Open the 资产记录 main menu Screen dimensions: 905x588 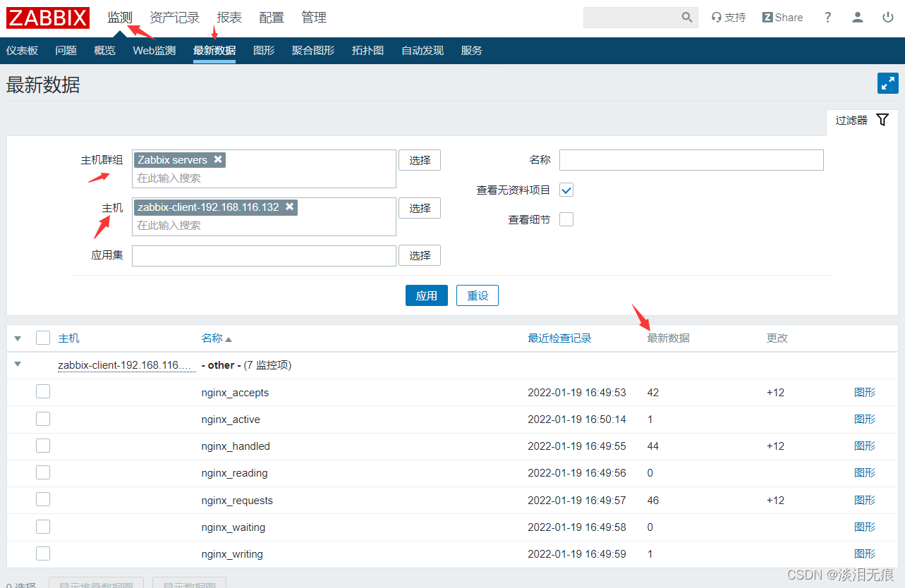[174, 18]
